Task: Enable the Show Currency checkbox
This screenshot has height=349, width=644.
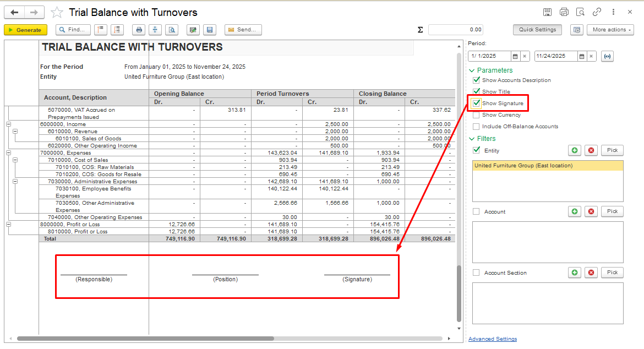Action: [477, 115]
